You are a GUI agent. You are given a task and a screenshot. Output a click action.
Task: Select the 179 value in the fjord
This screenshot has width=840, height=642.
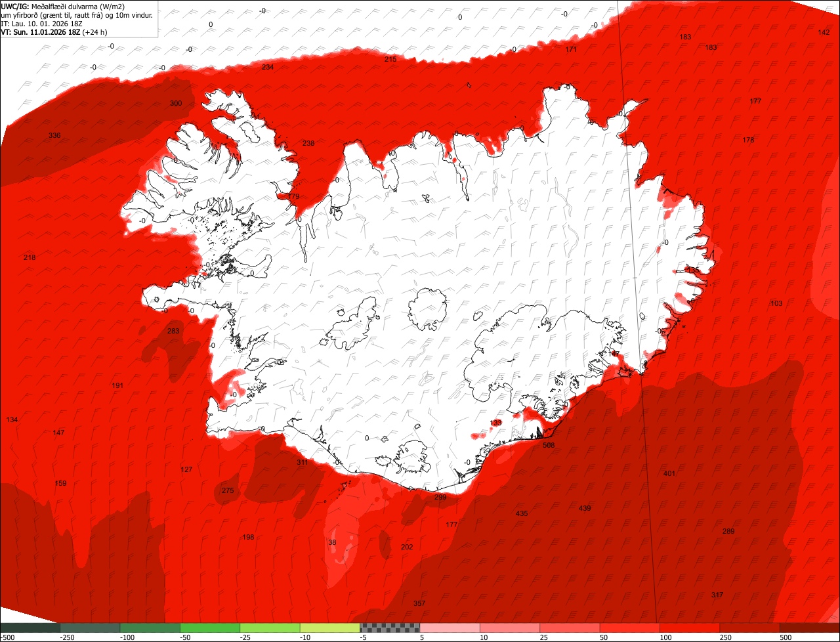293,196
